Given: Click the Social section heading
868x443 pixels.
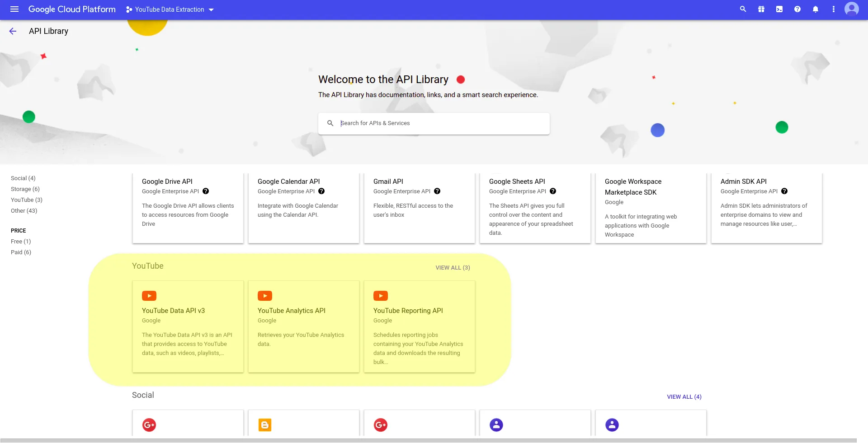Looking at the screenshot, I should tap(143, 395).
